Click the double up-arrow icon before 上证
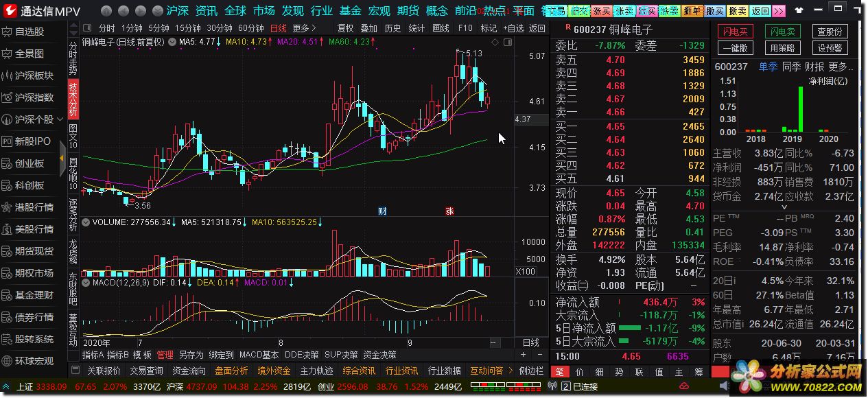868x398 pixels. pos(7,387)
